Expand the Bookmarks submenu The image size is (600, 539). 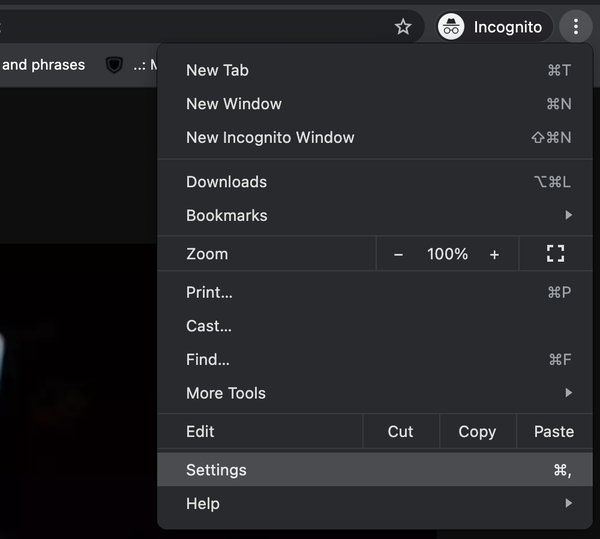coord(375,215)
